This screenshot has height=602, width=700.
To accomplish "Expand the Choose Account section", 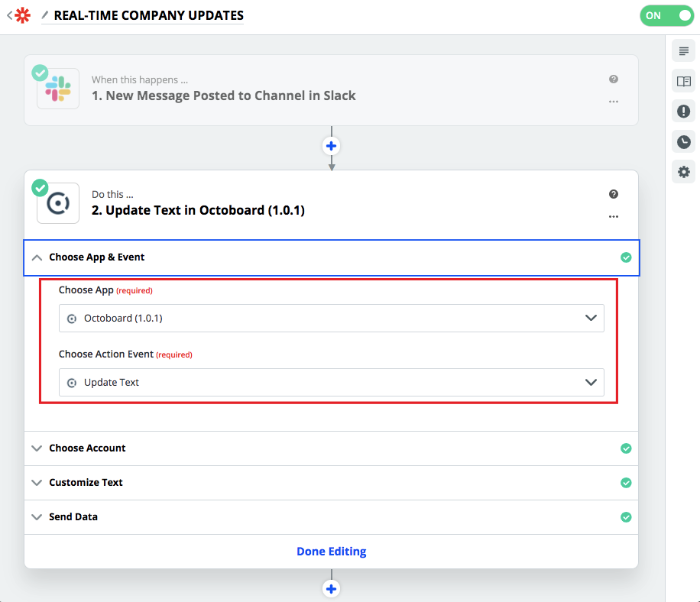I will [331, 448].
